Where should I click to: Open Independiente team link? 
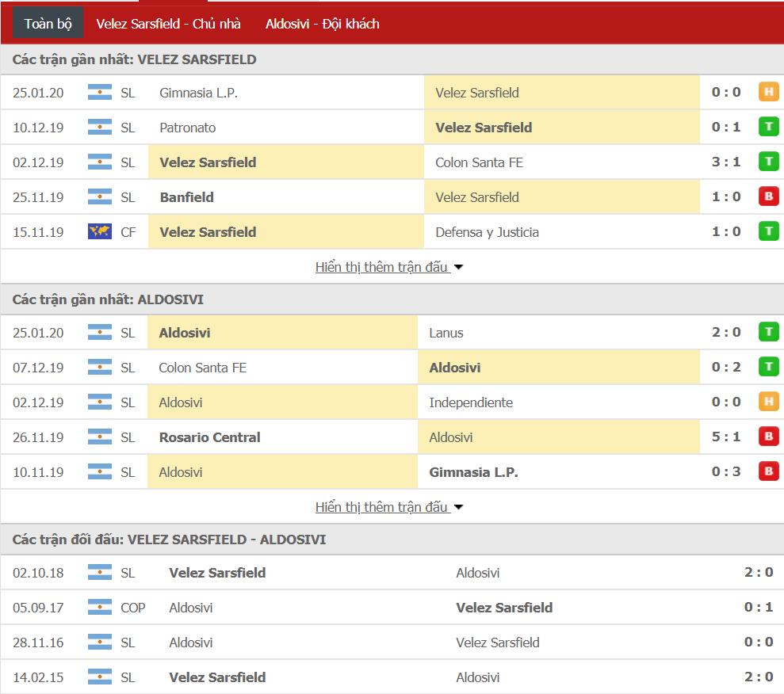pos(471,402)
